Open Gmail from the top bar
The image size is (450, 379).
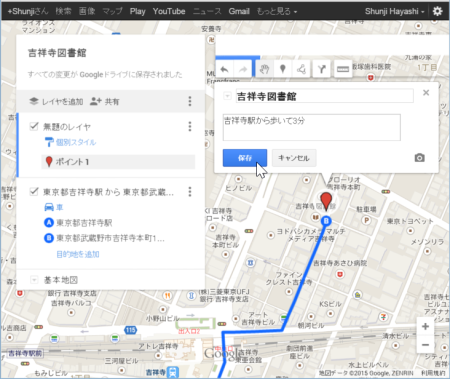[x=239, y=11]
